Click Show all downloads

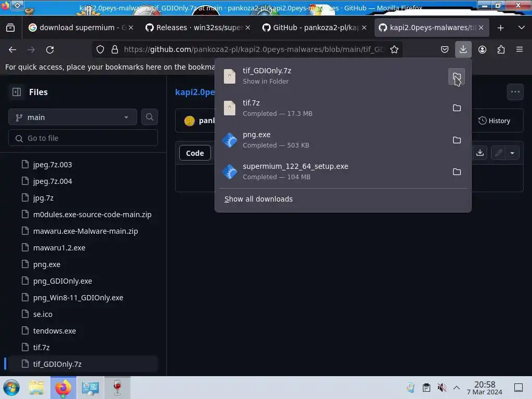coord(258,199)
